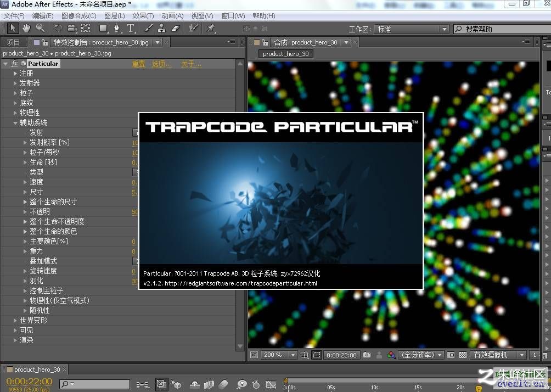Image resolution: width=551 pixels, height=392 pixels.
Task: Collapse the Particular effect twirl arrow
Action: [x=5, y=64]
